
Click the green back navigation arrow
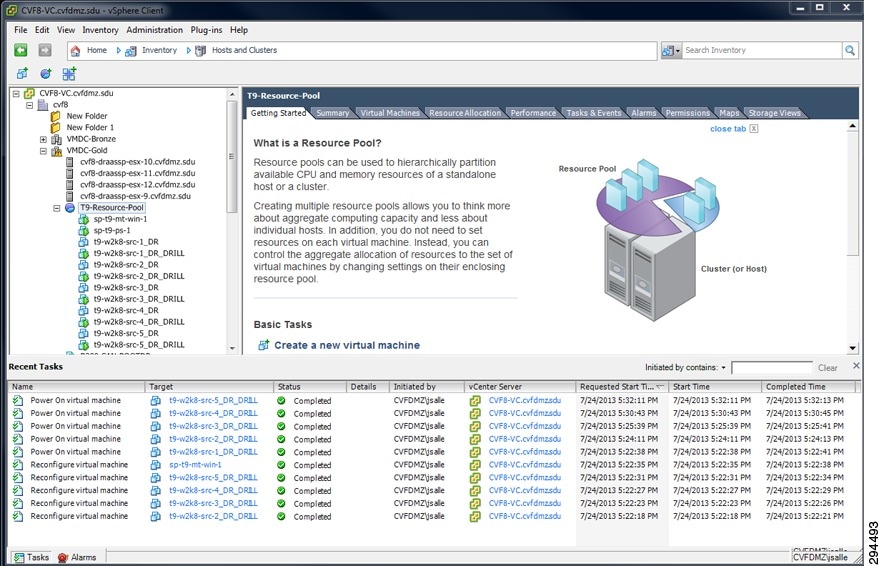21,50
